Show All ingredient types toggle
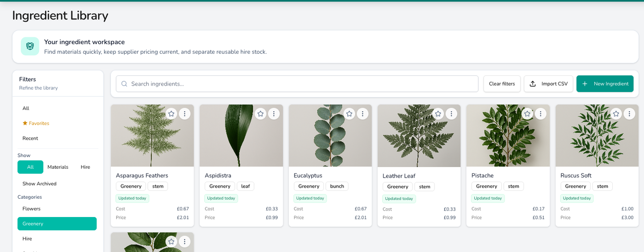644x252 pixels. (30, 167)
